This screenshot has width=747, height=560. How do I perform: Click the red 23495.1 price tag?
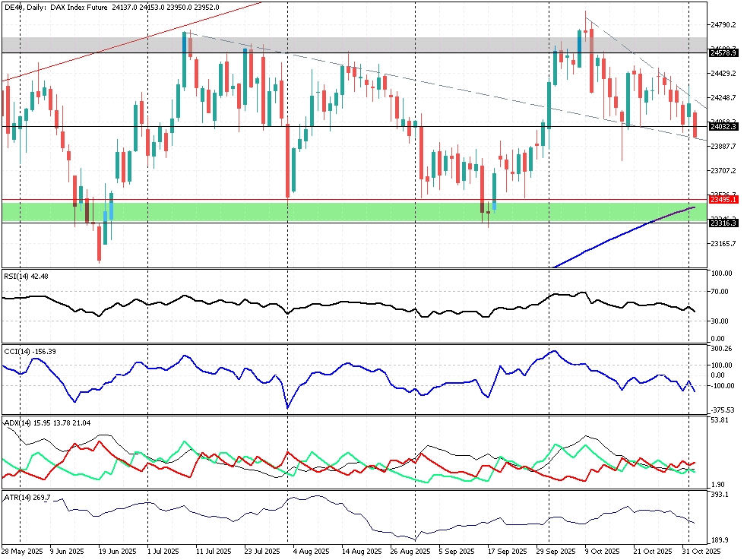click(723, 199)
